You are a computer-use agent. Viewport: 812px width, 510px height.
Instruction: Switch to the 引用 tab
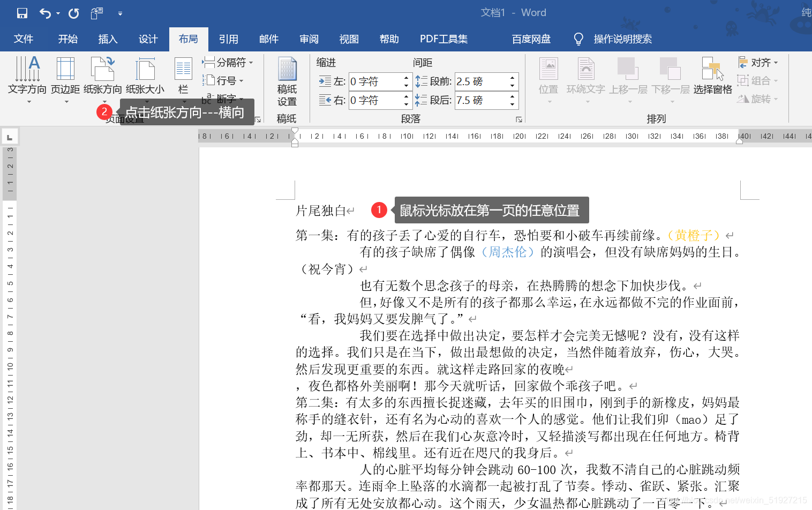pos(229,39)
